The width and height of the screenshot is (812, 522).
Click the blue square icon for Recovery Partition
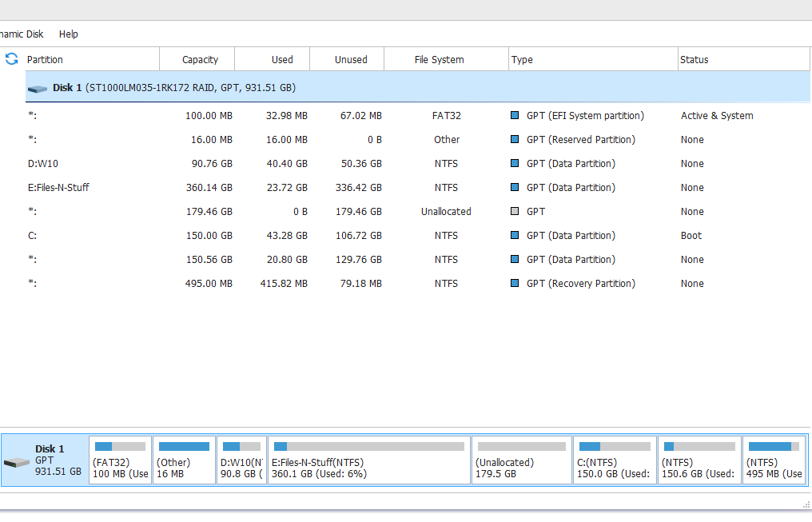pos(515,284)
